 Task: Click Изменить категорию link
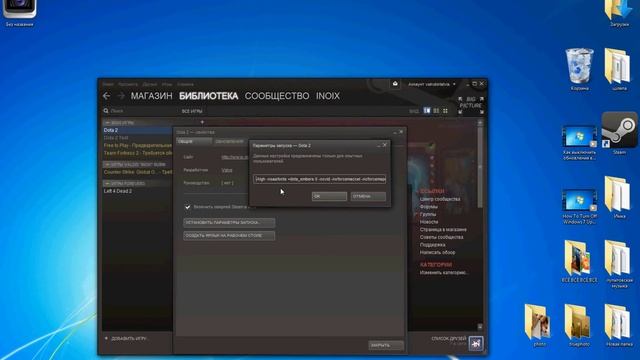coord(444,272)
